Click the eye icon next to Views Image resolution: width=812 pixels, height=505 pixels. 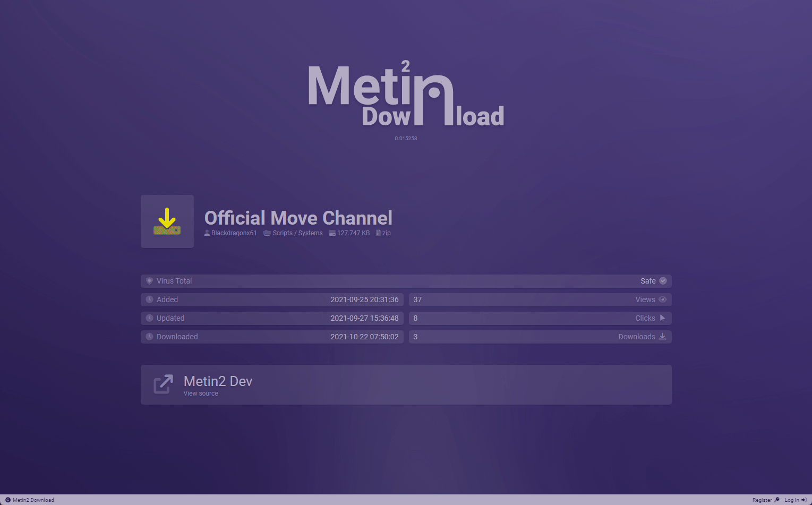click(663, 299)
